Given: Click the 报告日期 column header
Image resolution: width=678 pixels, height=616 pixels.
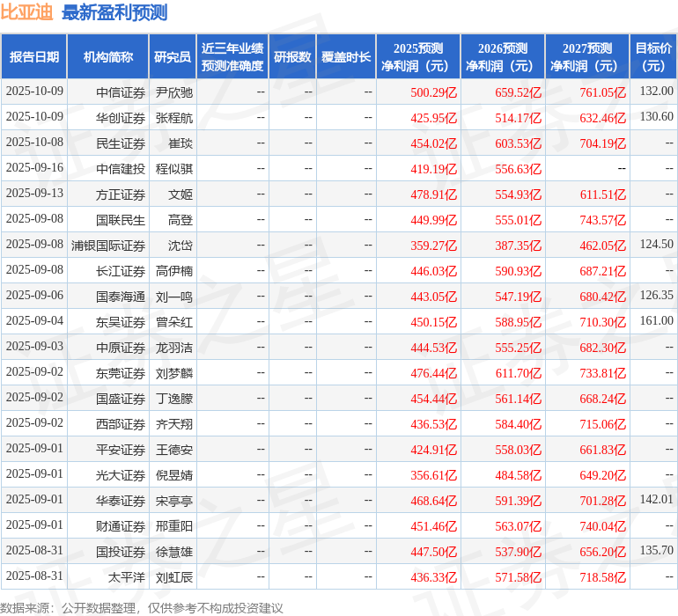Looking at the screenshot, I should pos(34,56).
